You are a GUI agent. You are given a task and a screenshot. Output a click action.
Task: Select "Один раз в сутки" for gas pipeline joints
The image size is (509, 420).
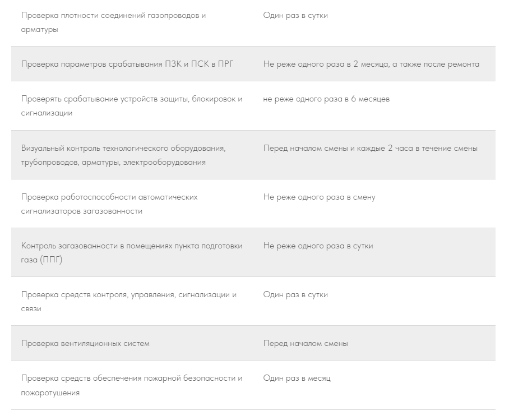[295, 16]
